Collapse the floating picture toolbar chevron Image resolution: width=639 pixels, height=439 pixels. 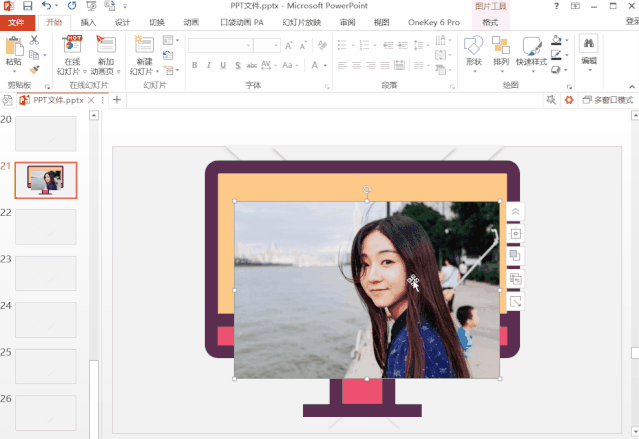[x=515, y=212]
